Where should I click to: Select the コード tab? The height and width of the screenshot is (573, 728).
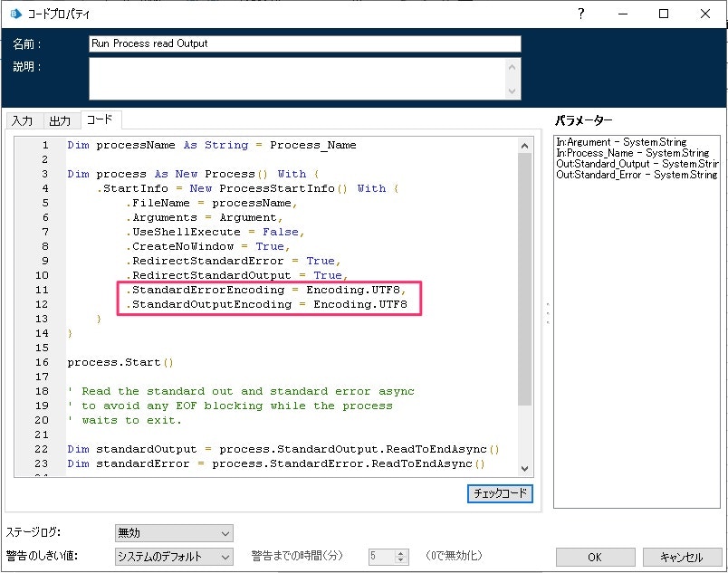click(x=101, y=119)
